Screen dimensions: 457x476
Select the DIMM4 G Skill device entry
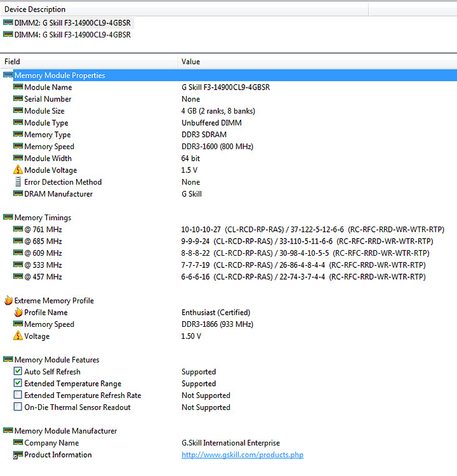pyautogui.click(x=72, y=35)
